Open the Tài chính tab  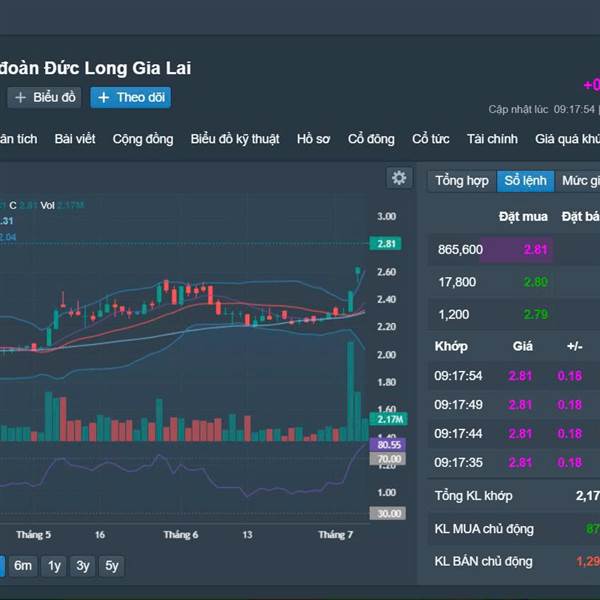pos(492,139)
